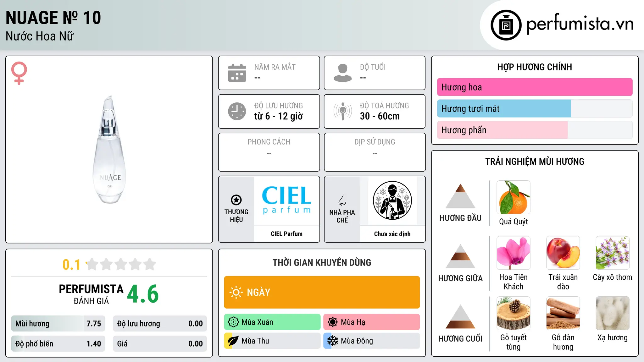Image resolution: width=644 pixels, height=362 pixels.
Task: Select the Hoa Tiên Khách cyclamen image
Action: (514, 253)
